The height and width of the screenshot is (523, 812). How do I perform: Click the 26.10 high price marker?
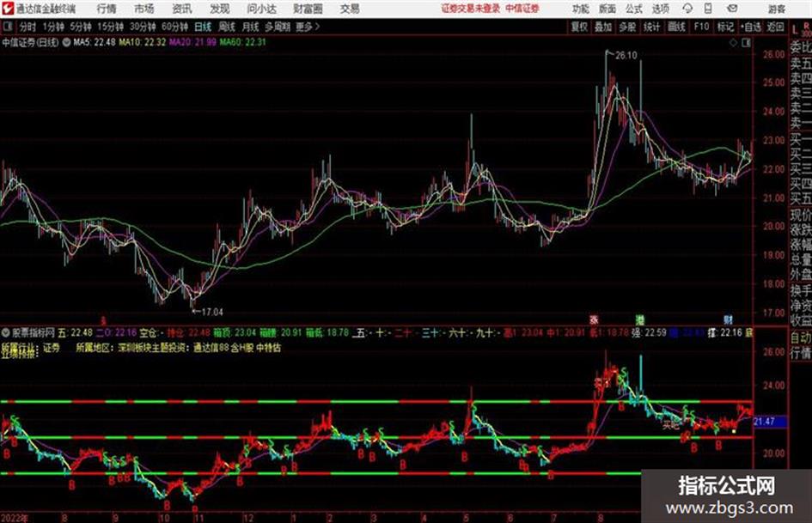[626, 55]
